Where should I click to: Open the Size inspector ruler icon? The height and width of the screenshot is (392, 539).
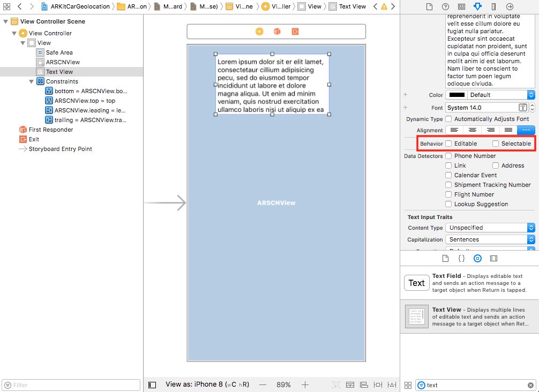pos(493,6)
